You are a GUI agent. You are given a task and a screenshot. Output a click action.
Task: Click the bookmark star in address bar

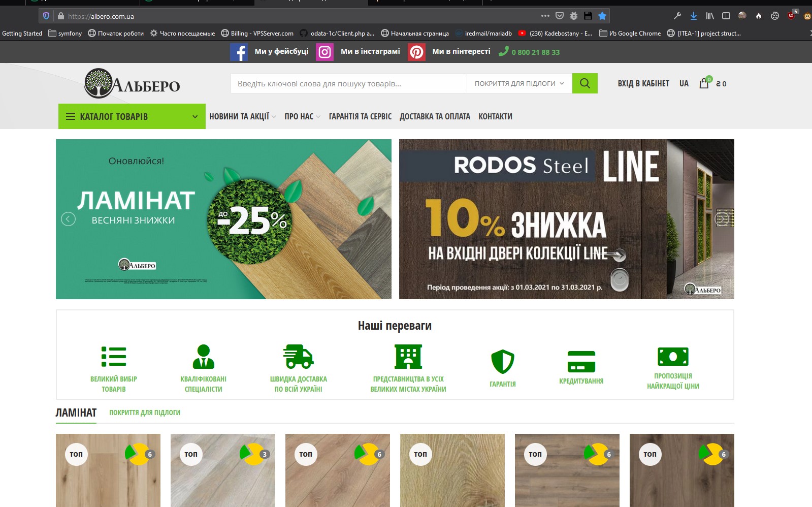[602, 16]
